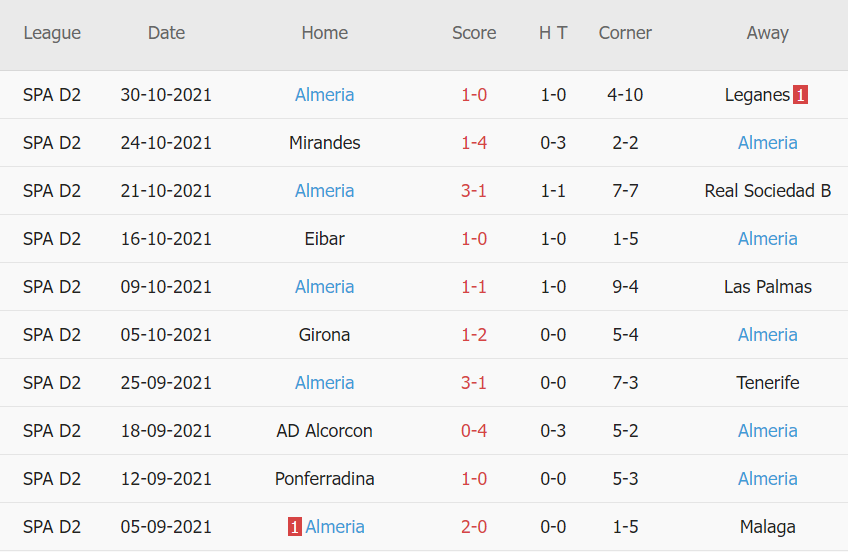Click red card badge next to Leganes
848x552 pixels.
point(800,95)
